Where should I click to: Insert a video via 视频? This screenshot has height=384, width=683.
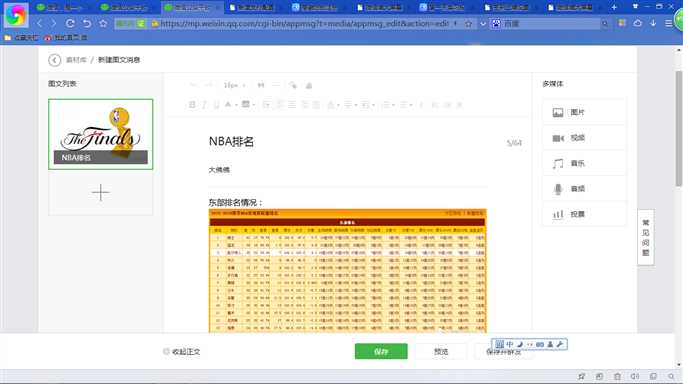pos(584,138)
